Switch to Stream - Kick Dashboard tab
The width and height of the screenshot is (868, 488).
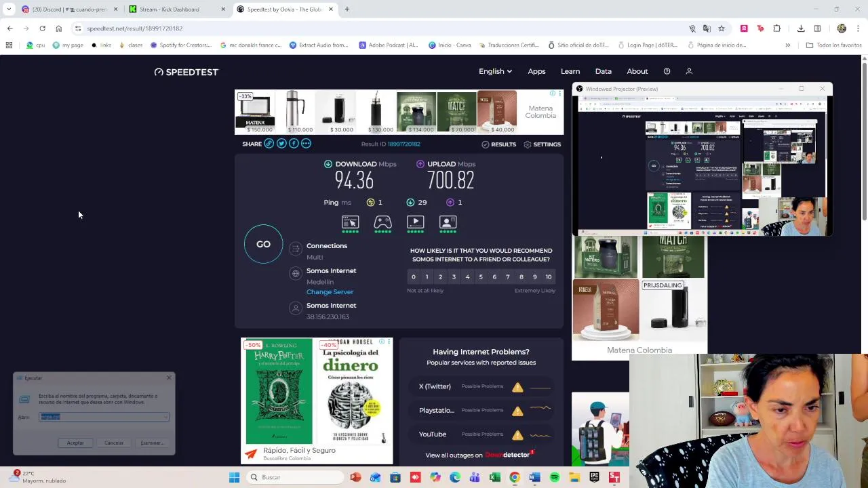[178, 9]
